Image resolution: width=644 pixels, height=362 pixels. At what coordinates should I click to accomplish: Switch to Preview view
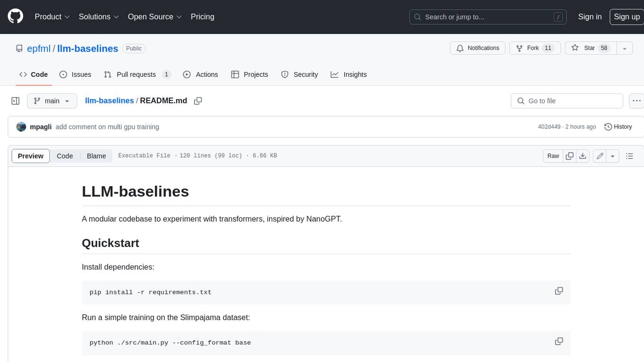tap(31, 156)
